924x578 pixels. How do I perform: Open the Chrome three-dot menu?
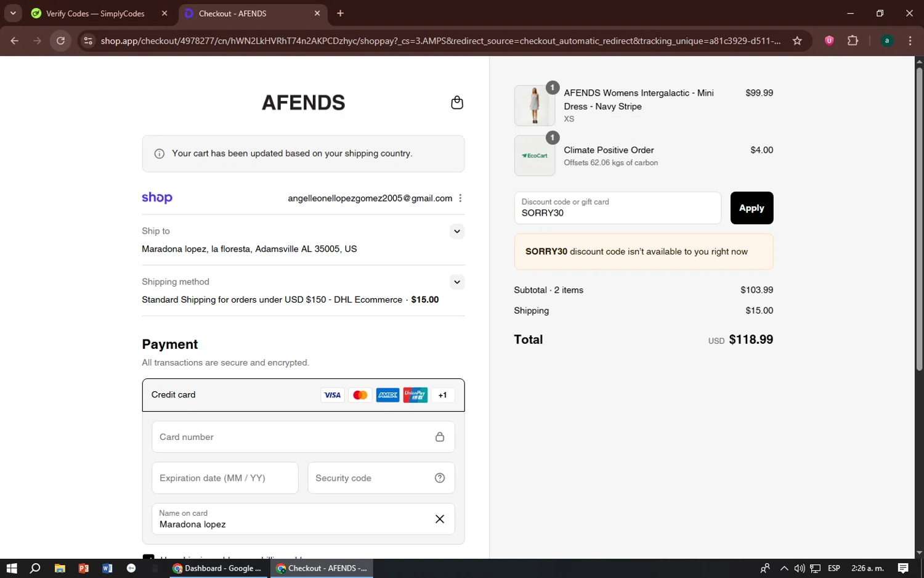[x=910, y=41]
